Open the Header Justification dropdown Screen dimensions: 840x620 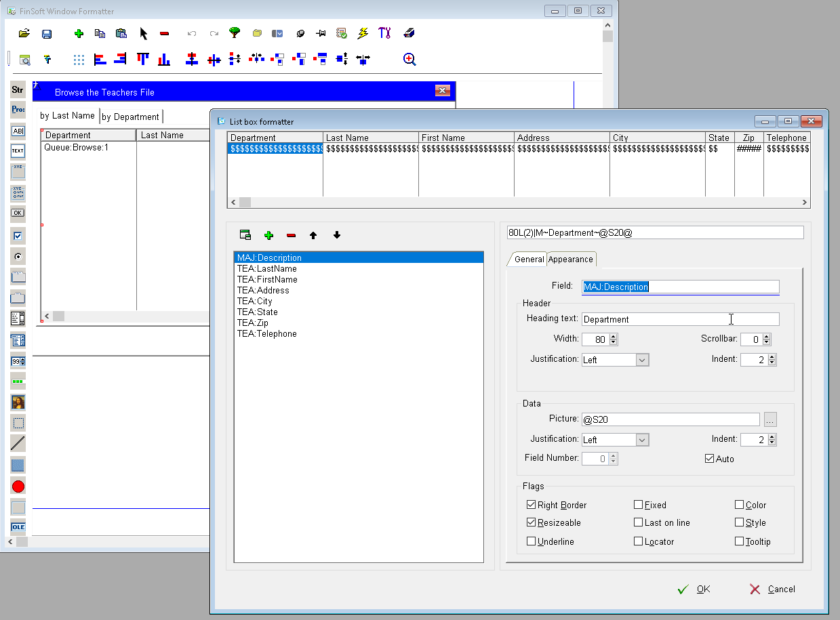pyautogui.click(x=642, y=360)
